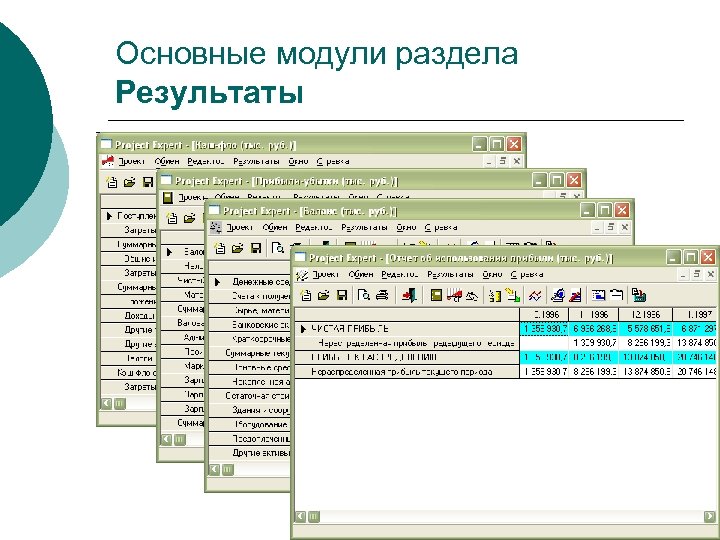This screenshot has height=540, width=720.
Task: Close the Кэш-фло window
Action: click(514, 145)
